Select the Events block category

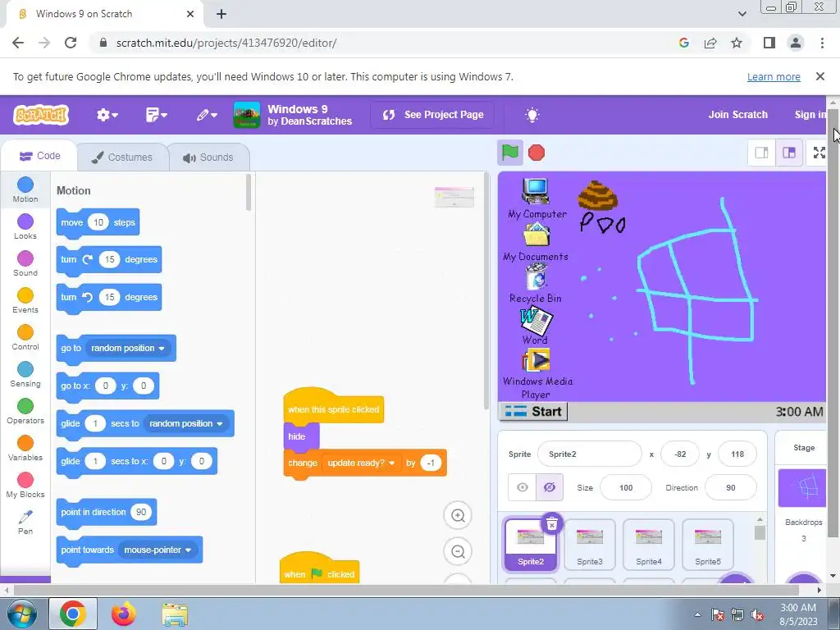click(x=25, y=300)
